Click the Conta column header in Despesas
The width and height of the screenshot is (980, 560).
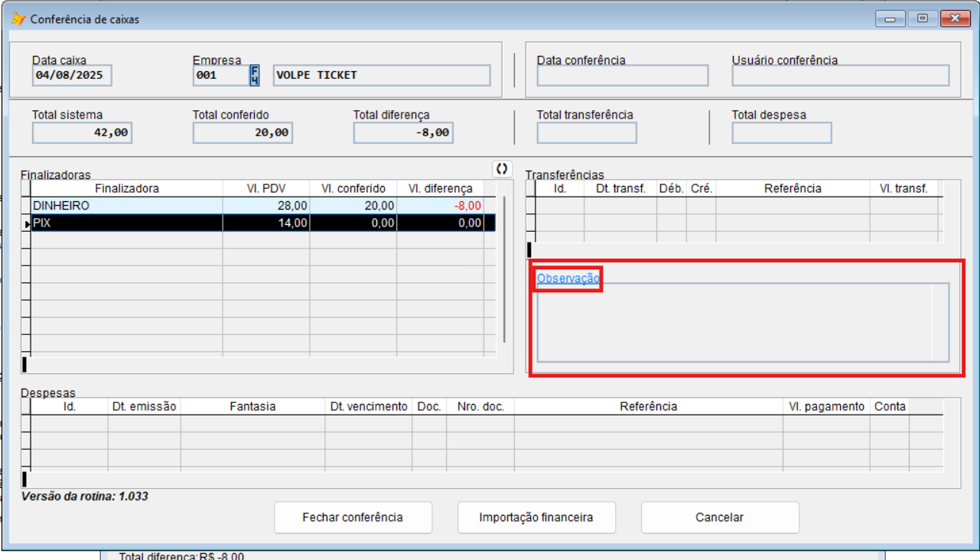point(890,406)
